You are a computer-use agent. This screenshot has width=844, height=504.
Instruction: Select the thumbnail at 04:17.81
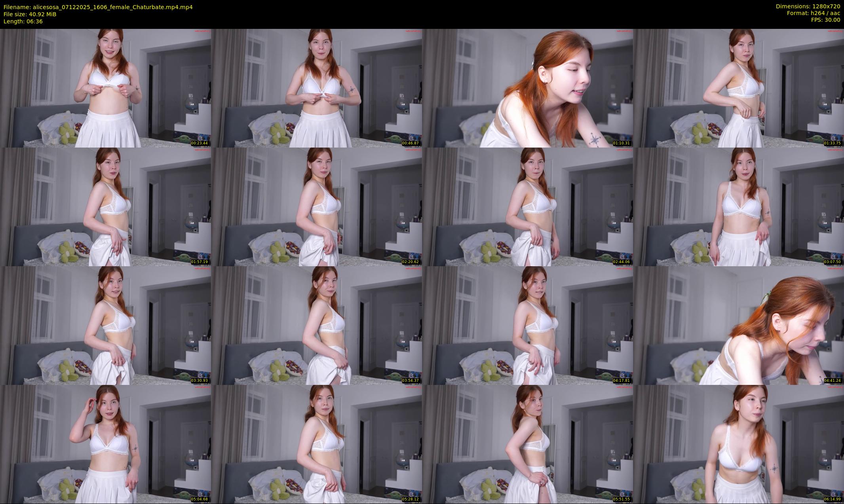pyautogui.click(x=527, y=325)
